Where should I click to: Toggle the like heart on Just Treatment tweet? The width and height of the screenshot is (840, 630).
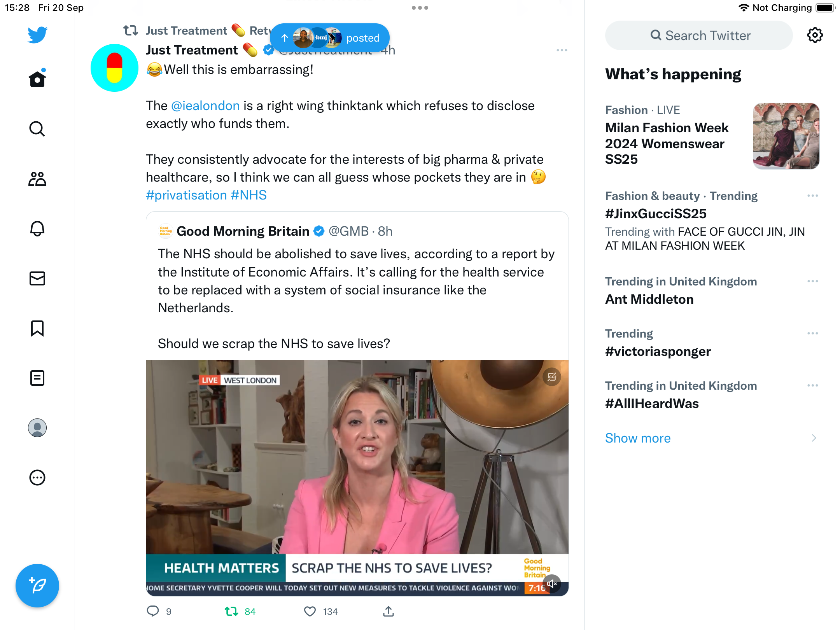[310, 611]
